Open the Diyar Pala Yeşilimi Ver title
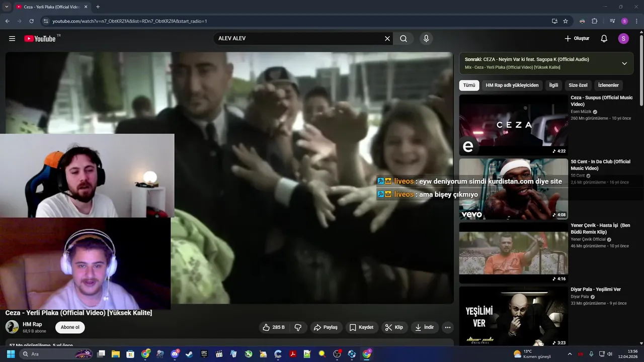The height and width of the screenshot is (362, 644). (x=596, y=290)
